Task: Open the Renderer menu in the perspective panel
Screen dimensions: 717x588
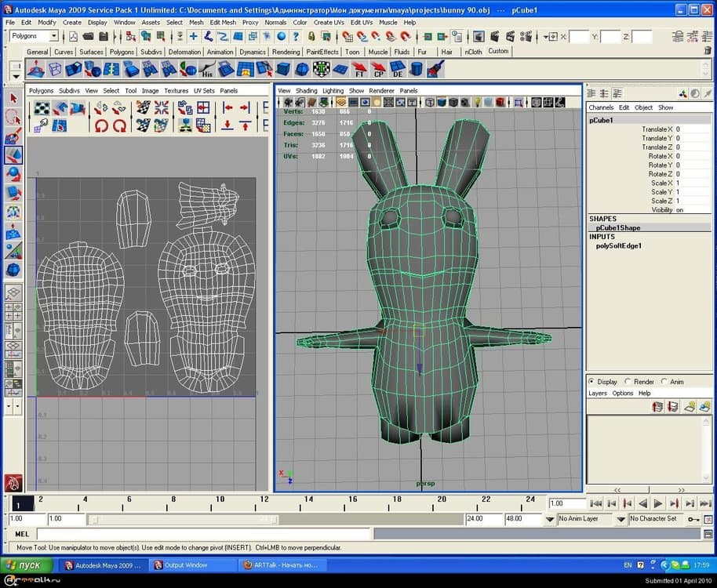Action: coord(382,90)
